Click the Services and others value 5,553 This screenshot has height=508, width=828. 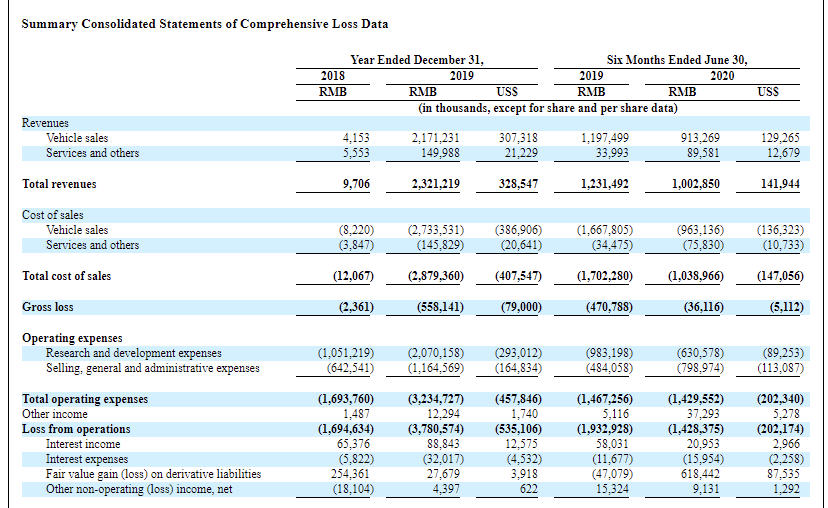pyautogui.click(x=356, y=153)
